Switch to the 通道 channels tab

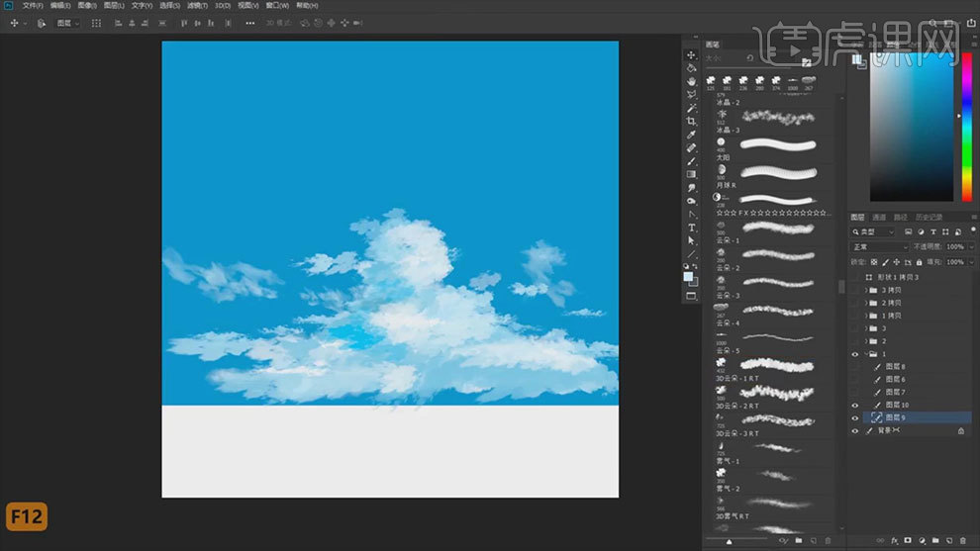[879, 218]
